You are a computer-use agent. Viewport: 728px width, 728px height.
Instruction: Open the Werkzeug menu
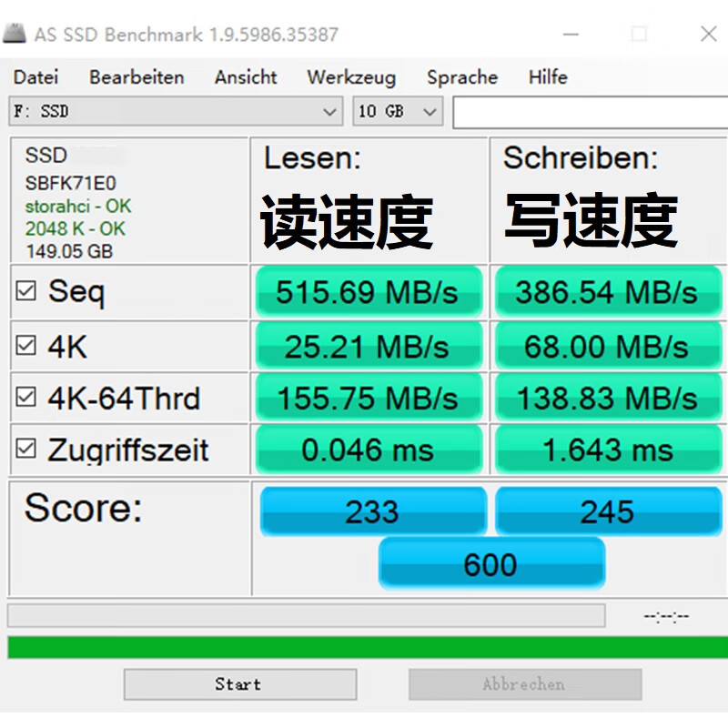[x=351, y=77]
